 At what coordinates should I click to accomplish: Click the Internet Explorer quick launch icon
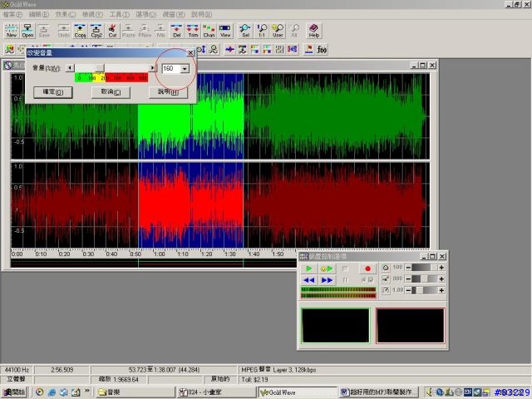[x=52, y=392]
